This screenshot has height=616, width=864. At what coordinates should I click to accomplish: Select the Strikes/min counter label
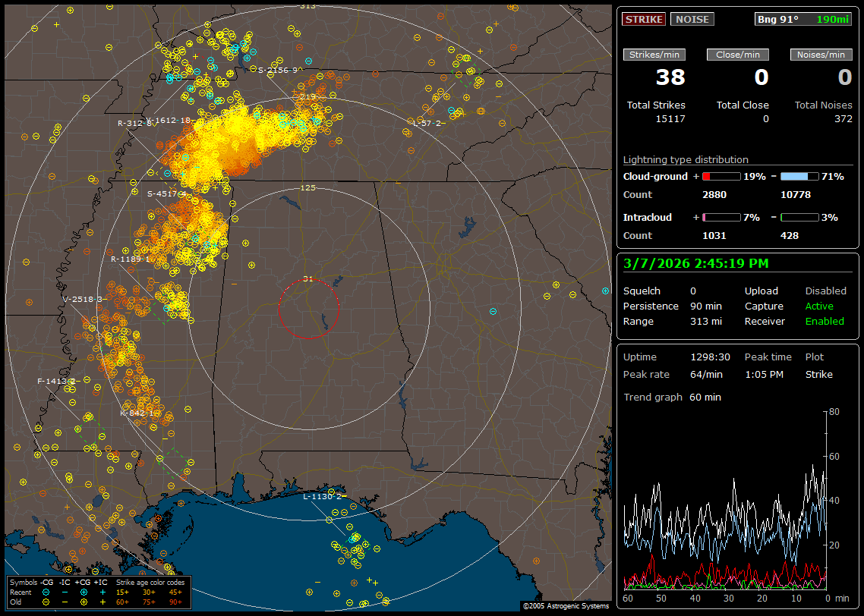tap(654, 55)
